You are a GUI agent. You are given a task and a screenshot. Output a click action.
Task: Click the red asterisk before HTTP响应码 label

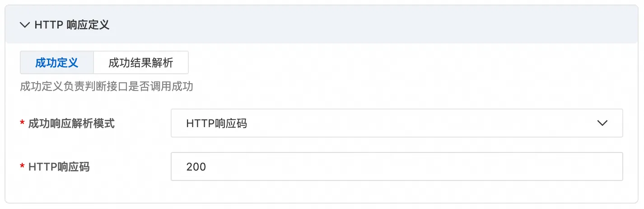(x=23, y=167)
